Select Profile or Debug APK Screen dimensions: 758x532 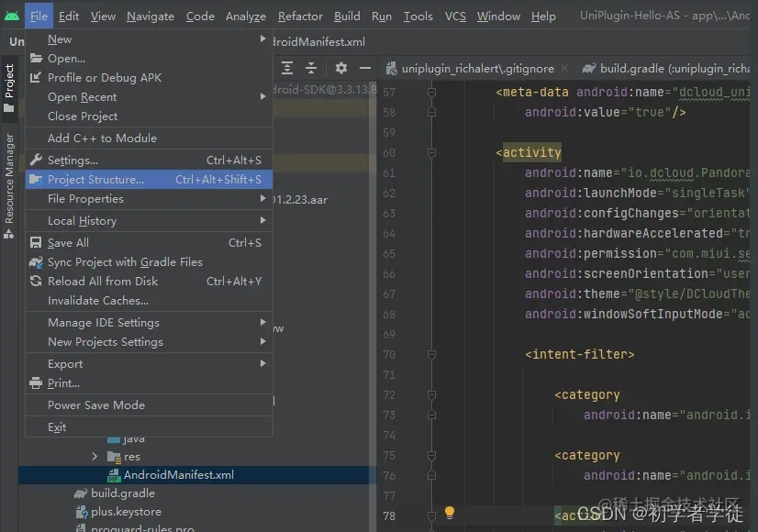tap(149, 78)
